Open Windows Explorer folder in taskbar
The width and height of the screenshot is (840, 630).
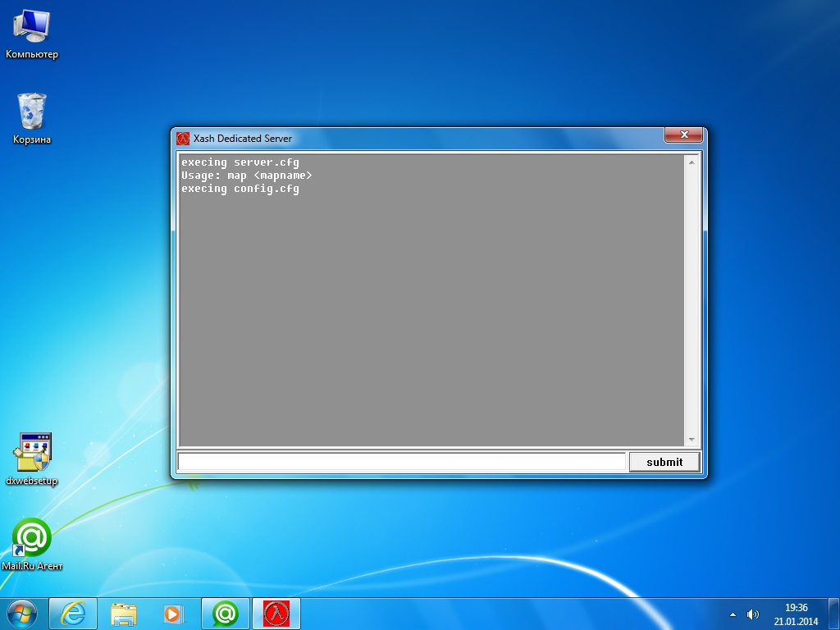pos(124,614)
